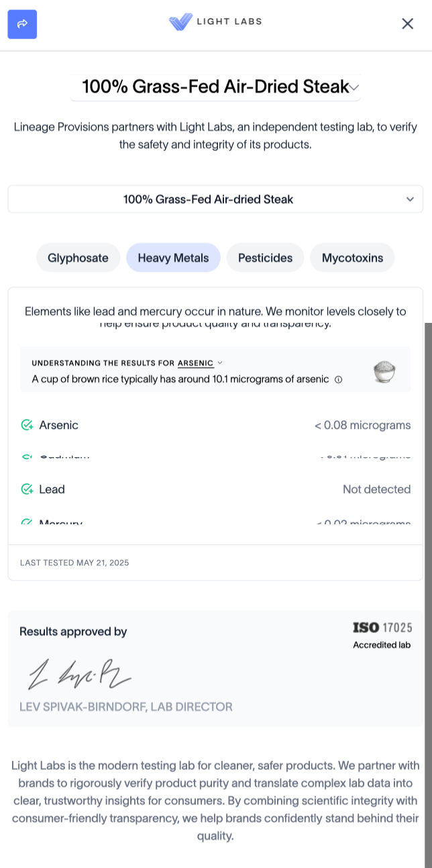Open the Grass-Fed Air-dried Steak product dropdown

pyautogui.click(x=215, y=199)
